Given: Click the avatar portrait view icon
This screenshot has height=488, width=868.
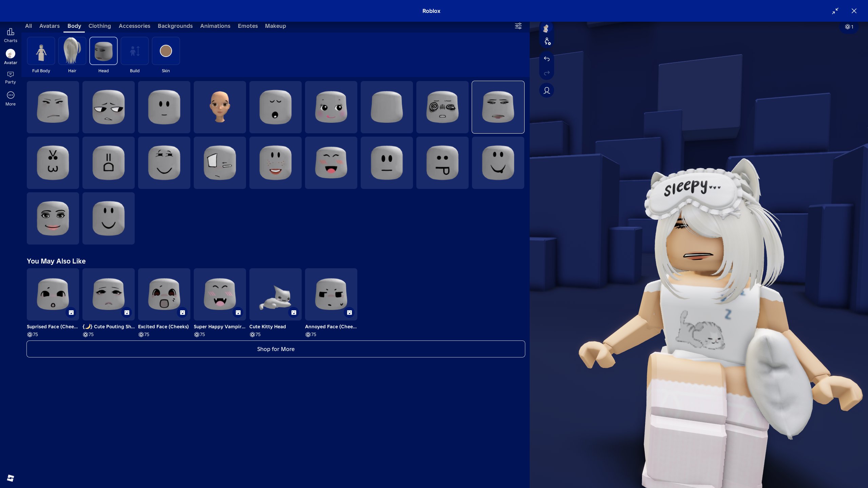Looking at the screenshot, I should (x=547, y=91).
